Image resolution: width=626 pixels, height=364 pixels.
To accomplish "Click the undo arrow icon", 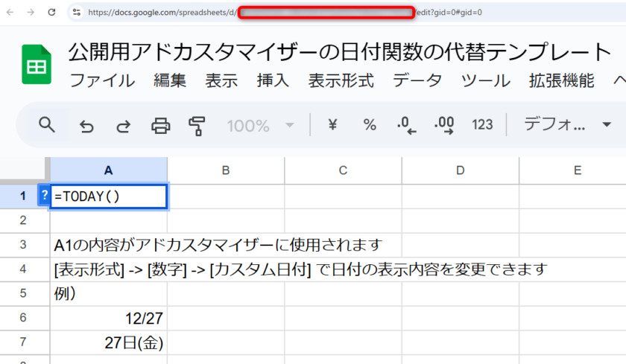I will click(x=87, y=125).
